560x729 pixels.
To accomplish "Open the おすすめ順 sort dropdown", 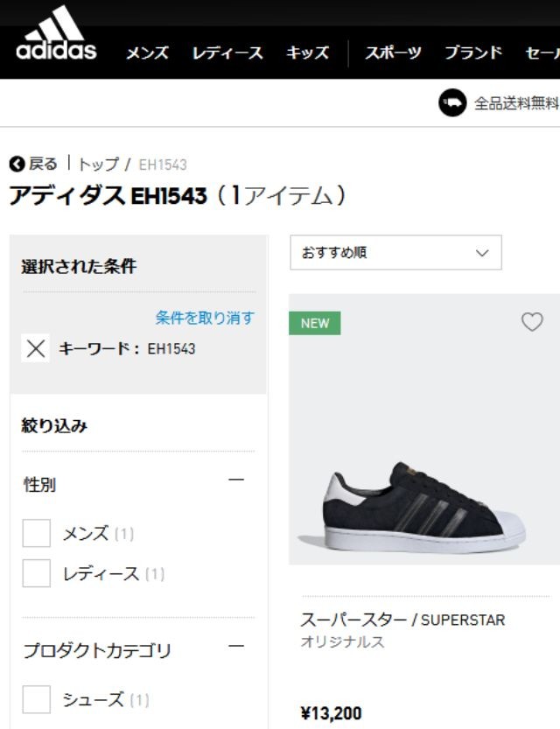I will [x=395, y=253].
